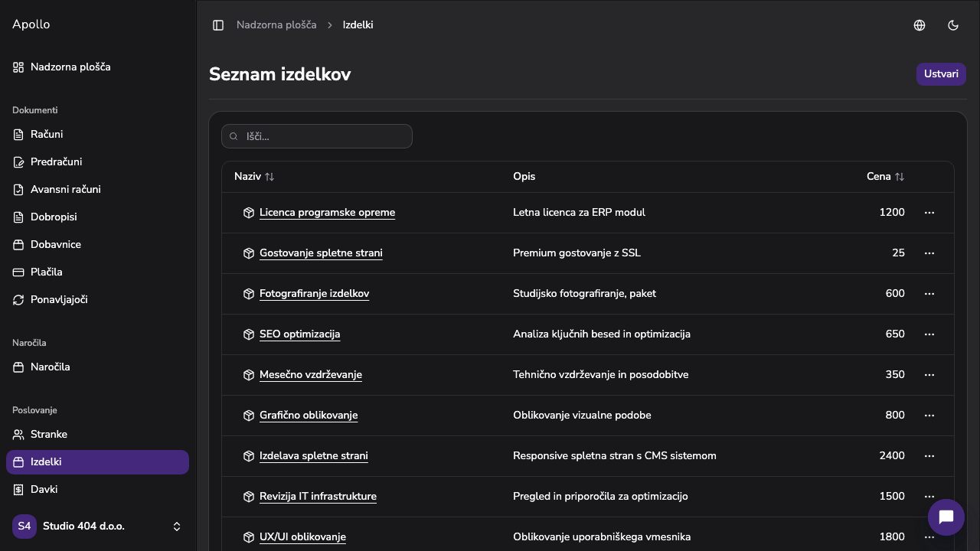Open row actions for Grafično oblikovanje
Screen dimensions: 980x551
pos(929,416)
